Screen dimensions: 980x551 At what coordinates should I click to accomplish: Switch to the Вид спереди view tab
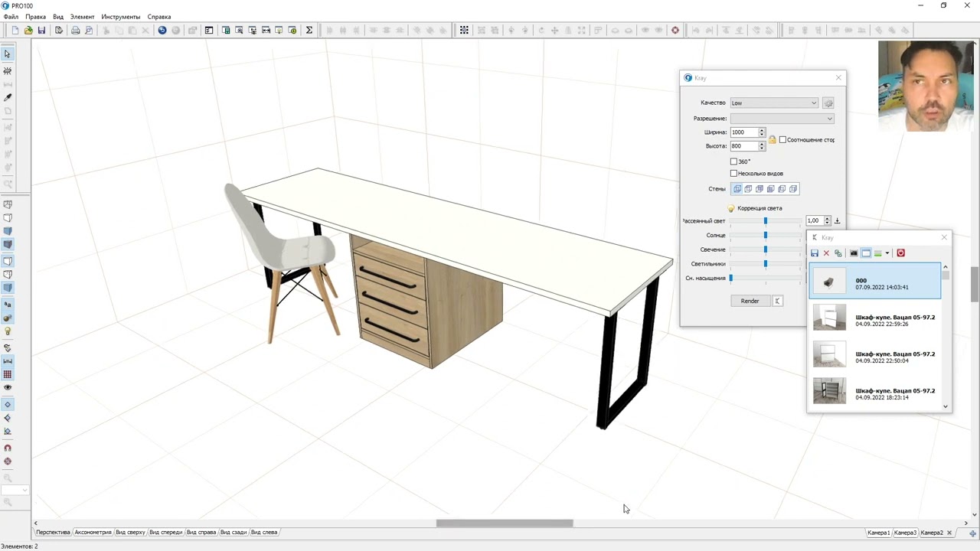point(166,532)
